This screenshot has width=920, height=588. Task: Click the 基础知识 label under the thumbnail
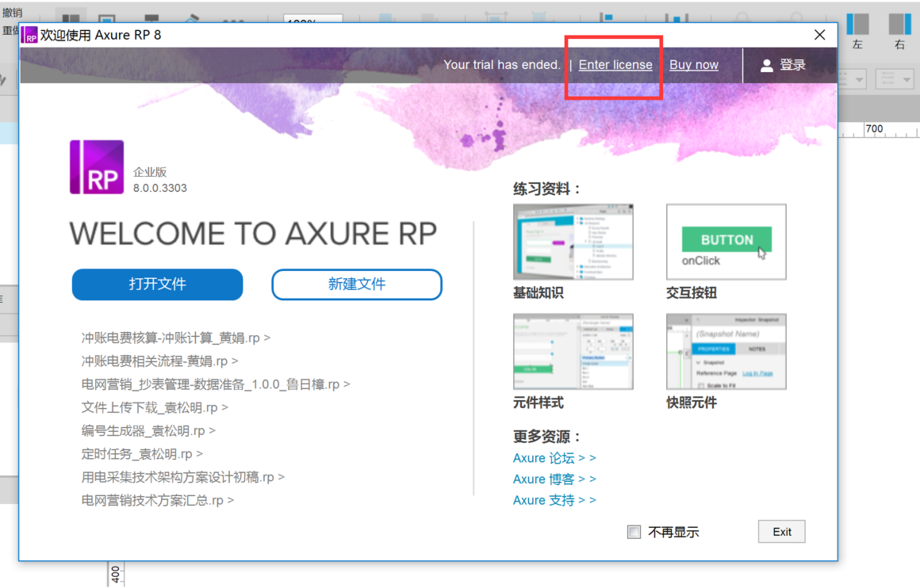click(538, 293)
